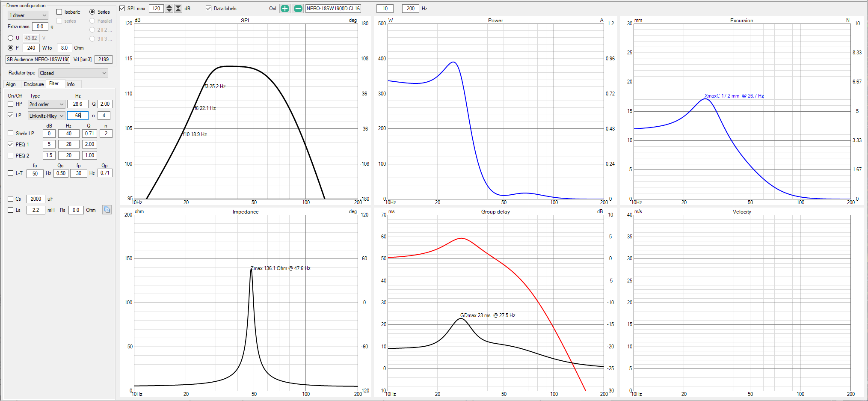Viewport: 868px width, 401px height.
Task: Click the L-T fo 50 field
Action: pos(35,173)
